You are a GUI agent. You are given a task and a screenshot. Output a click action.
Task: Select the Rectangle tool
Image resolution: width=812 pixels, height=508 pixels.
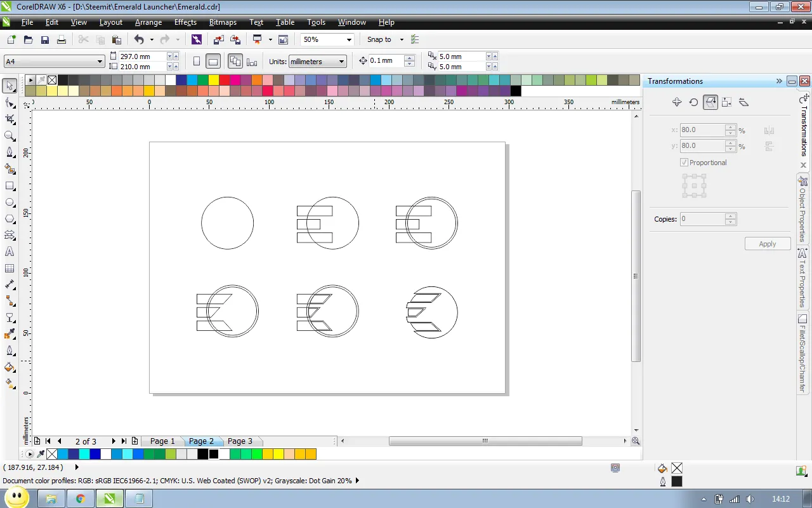tap(10, 186)
